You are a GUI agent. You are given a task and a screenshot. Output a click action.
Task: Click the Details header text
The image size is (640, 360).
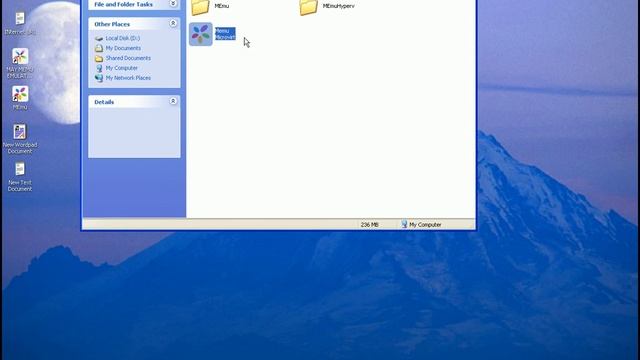point(104,102)
